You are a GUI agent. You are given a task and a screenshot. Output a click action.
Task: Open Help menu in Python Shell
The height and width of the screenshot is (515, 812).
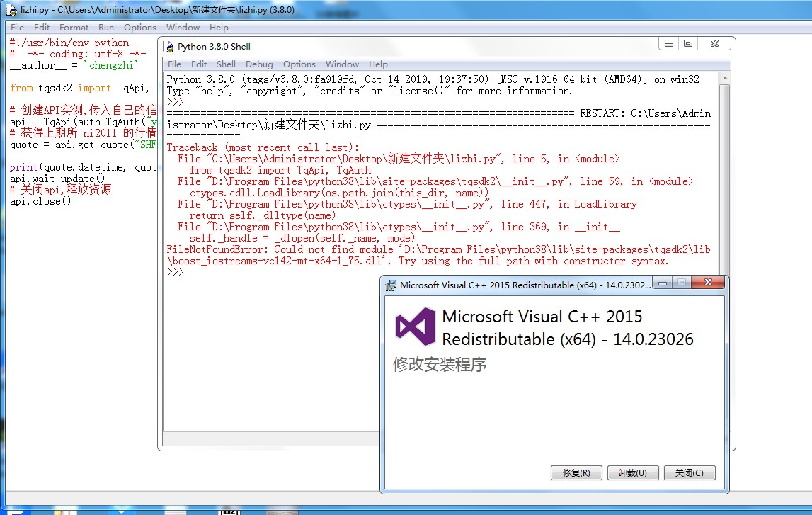(378, 64)
